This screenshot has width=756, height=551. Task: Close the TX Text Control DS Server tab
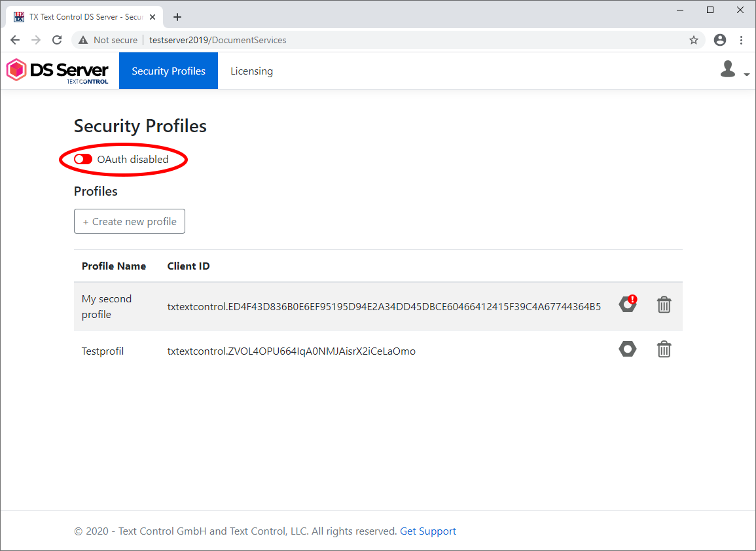pos(153,17)
